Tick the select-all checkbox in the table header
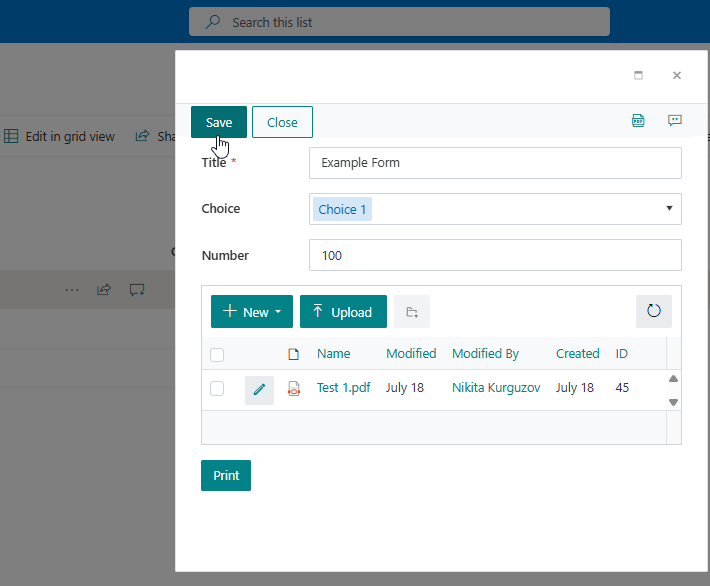Viewport: 710px width, 586px height. pos(217,354)
